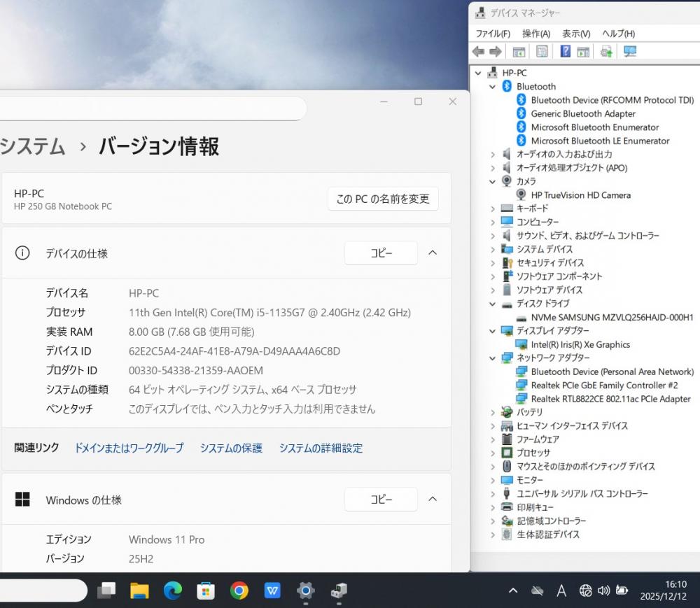Click the このPCの名前を変更 button

pyautogui.click(x=383, y=199)
